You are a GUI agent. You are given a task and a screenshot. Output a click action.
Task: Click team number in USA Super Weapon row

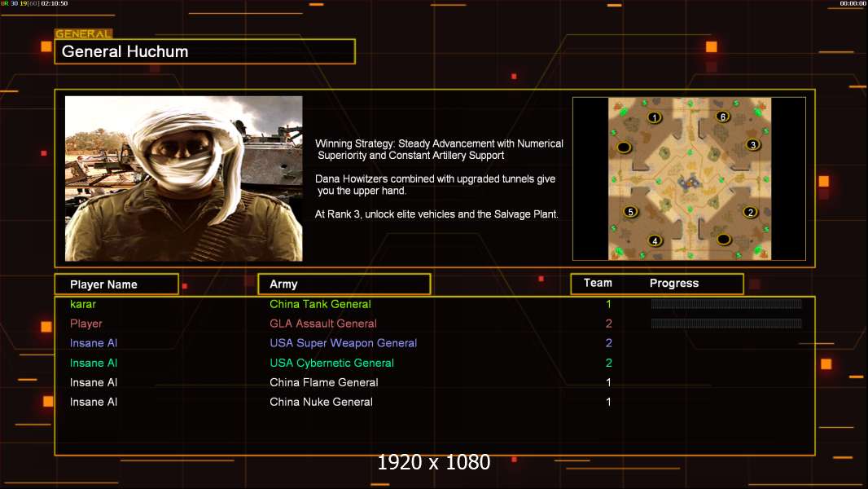point(608,343)
